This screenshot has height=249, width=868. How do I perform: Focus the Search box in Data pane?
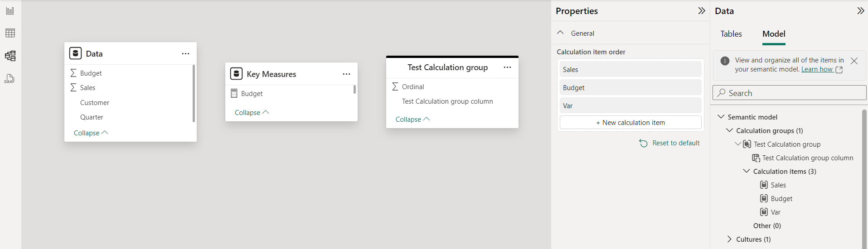click(789, 93)
